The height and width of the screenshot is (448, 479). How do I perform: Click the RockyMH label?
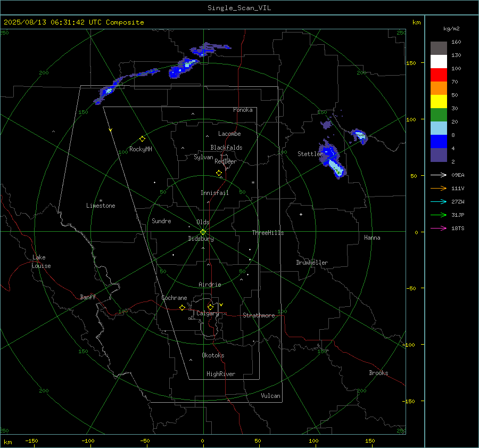pos(141,149)
